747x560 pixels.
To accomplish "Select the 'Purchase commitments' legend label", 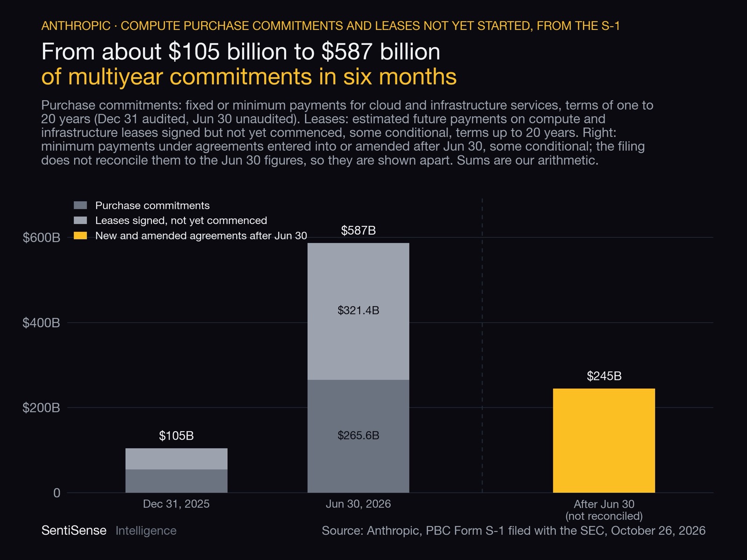I will click(152, 205).
